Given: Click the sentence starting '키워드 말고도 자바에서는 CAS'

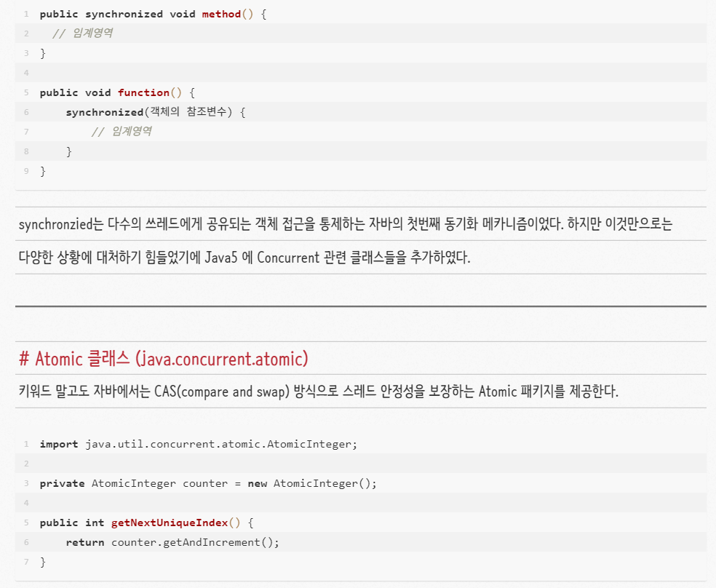Looking at the screenshot, I should click(318, 392).
